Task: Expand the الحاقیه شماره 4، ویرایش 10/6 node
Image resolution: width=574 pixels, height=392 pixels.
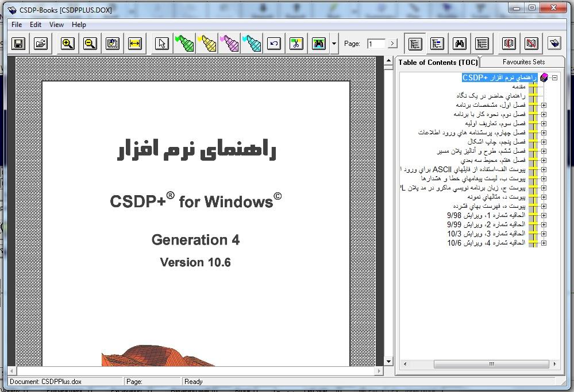Action: coord(544,243)
